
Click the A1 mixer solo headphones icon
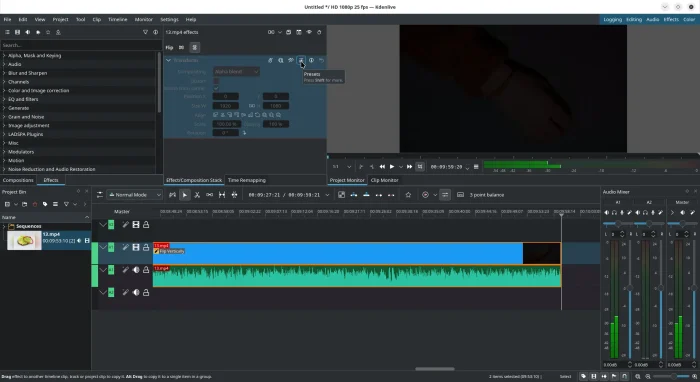click(x=614, y=213)
